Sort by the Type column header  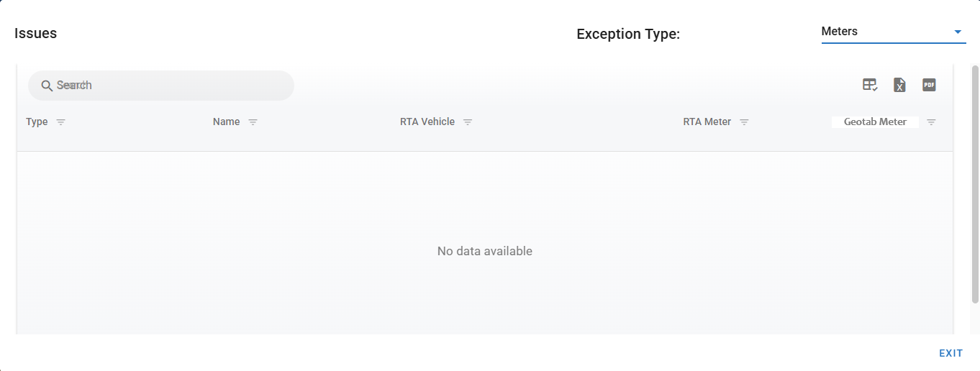[x=37, y=122]
